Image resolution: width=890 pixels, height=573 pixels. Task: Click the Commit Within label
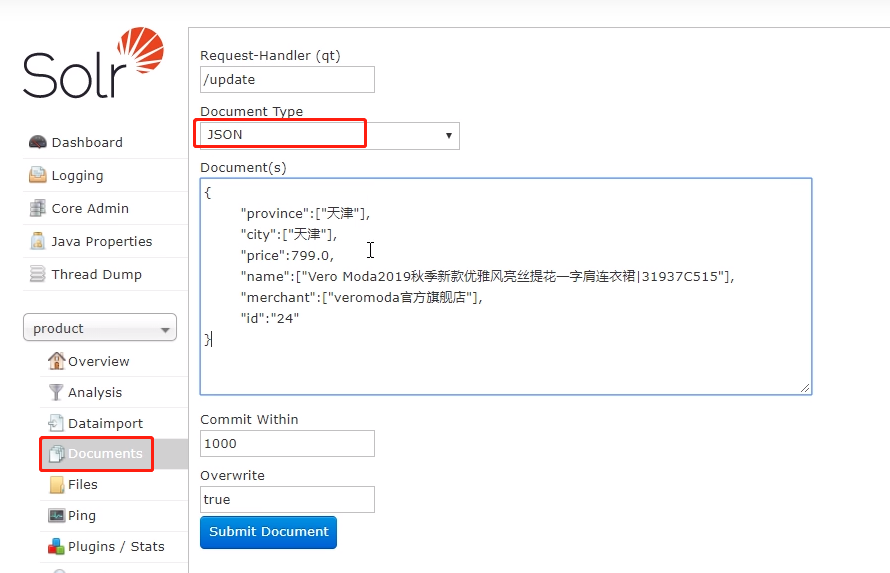coord(249,419)
